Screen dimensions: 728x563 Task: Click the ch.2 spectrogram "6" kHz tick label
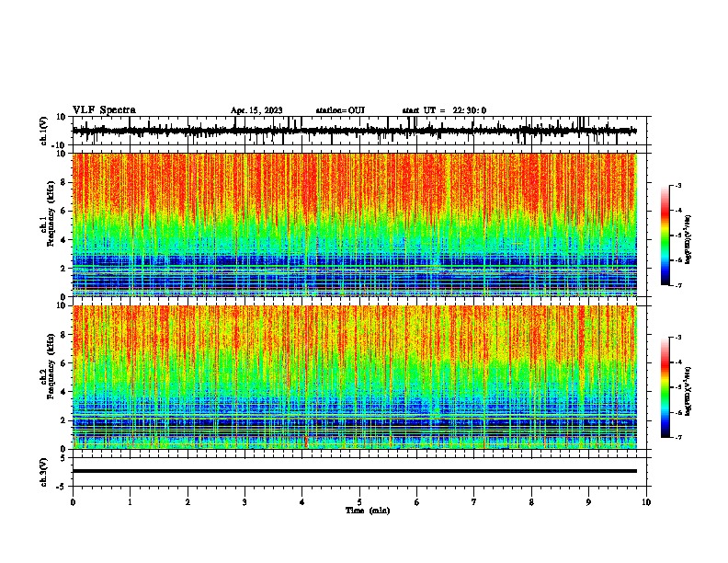[x=63, y=363]
